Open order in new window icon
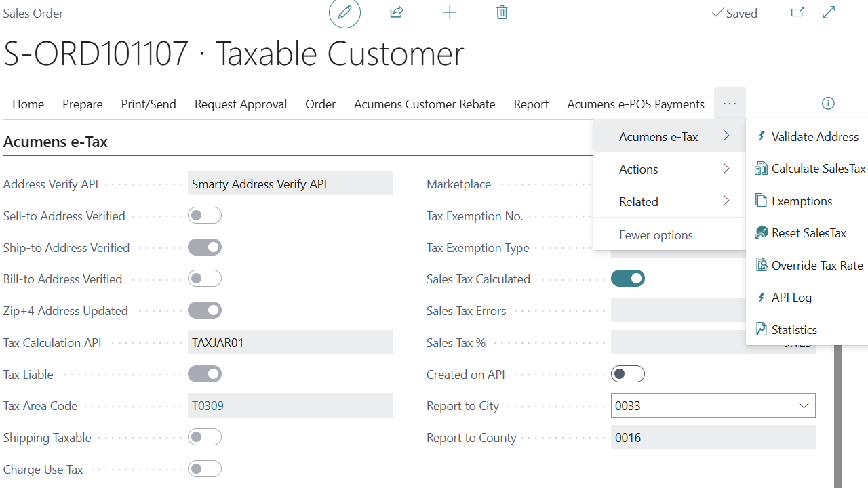Image resolution: width=868 pixels, height=488 pixels. point(797,12)
